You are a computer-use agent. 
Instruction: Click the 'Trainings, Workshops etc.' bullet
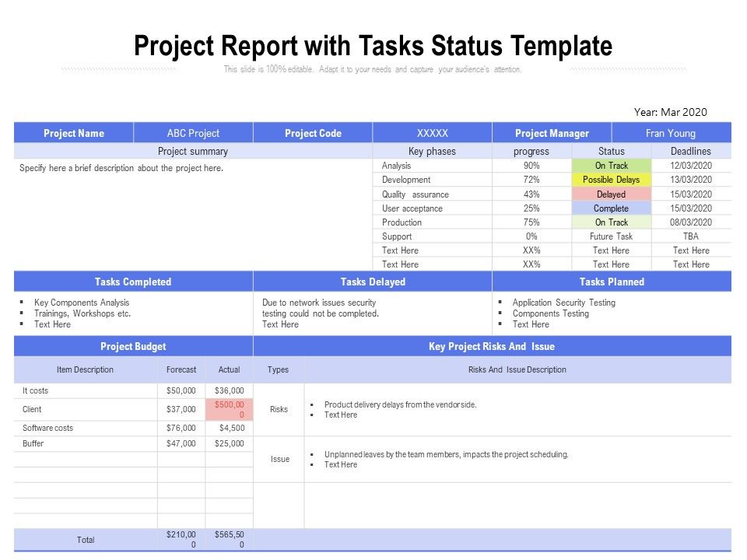[82, 313]
